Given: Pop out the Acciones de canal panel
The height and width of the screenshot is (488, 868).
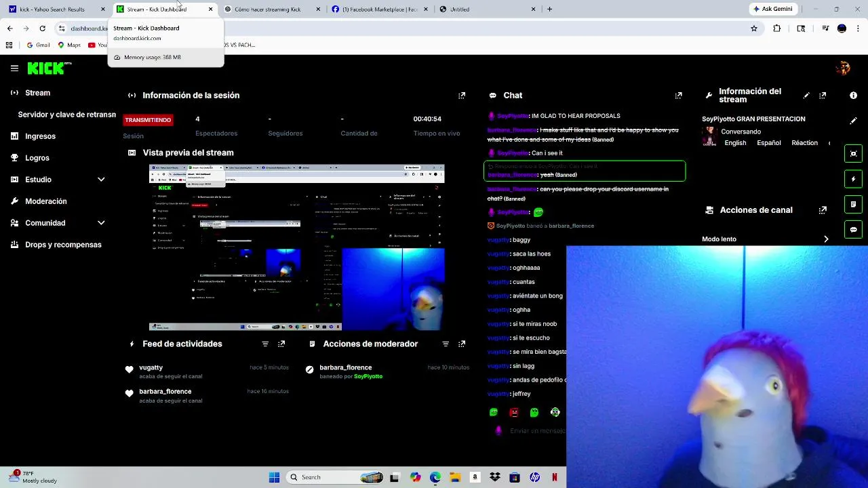Looking at the screenshot, I should (x=823, y=210).
